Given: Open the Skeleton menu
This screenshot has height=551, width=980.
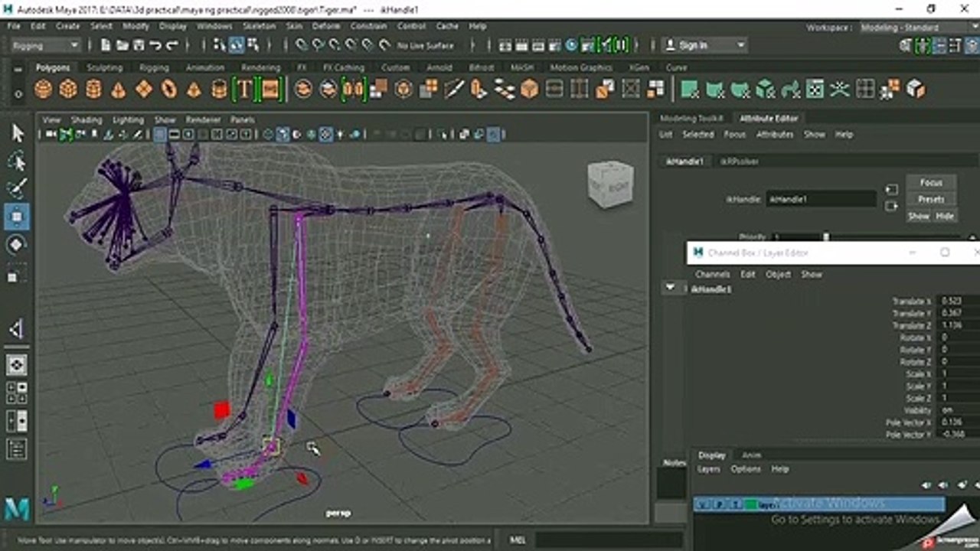Looking at the screenshot, I should (x=259, y=26).
